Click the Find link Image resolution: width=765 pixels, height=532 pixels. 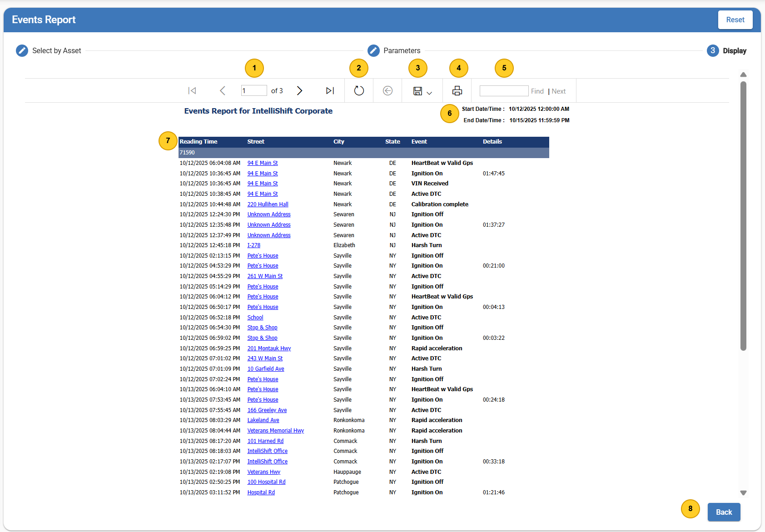tap(537, 91)
